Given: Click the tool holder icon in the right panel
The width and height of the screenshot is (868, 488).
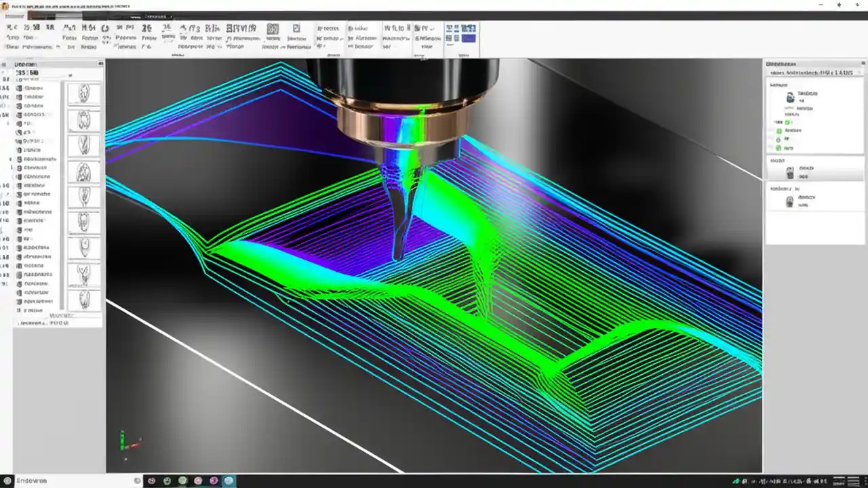Looking at the screenshot, I should pyautogui.click(x=789, y=201).
